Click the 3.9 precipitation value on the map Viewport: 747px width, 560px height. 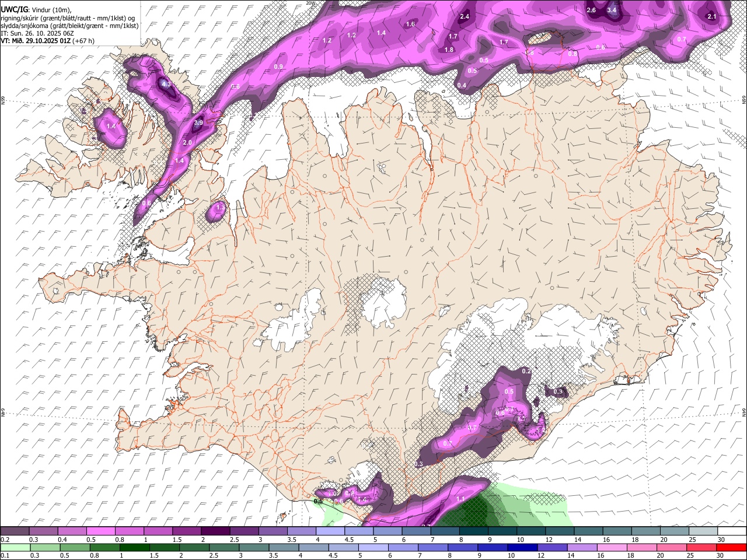pyautogui.click(x=198, y=123)
